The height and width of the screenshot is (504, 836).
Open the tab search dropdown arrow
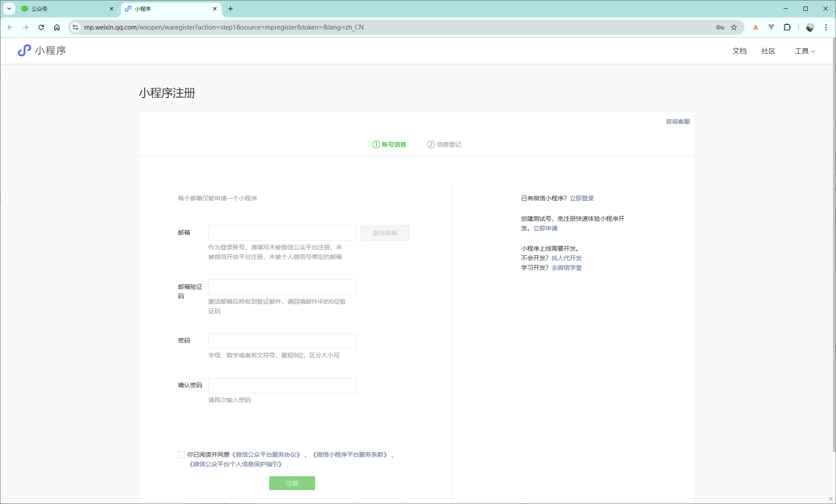coord(9,9)
